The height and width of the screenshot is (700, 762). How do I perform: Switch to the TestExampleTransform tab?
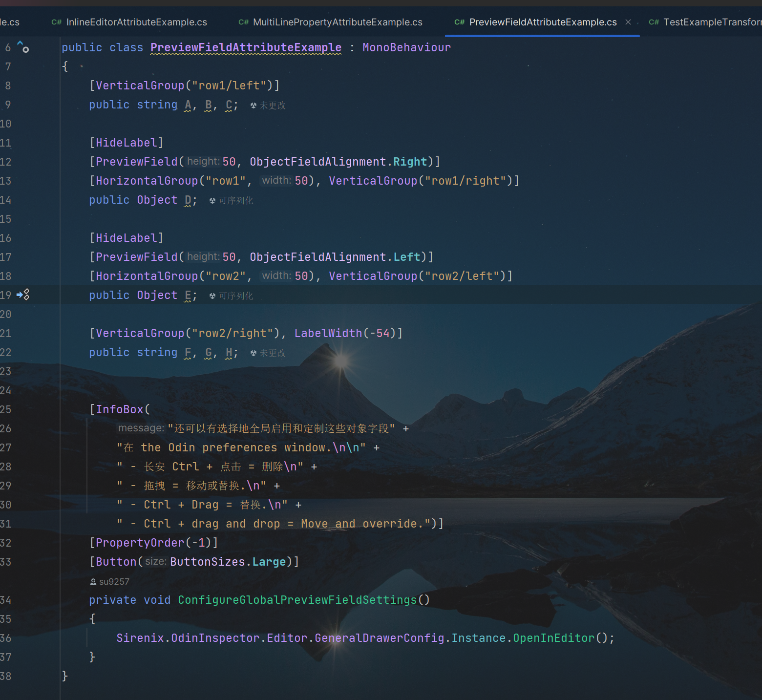point(711,22)
